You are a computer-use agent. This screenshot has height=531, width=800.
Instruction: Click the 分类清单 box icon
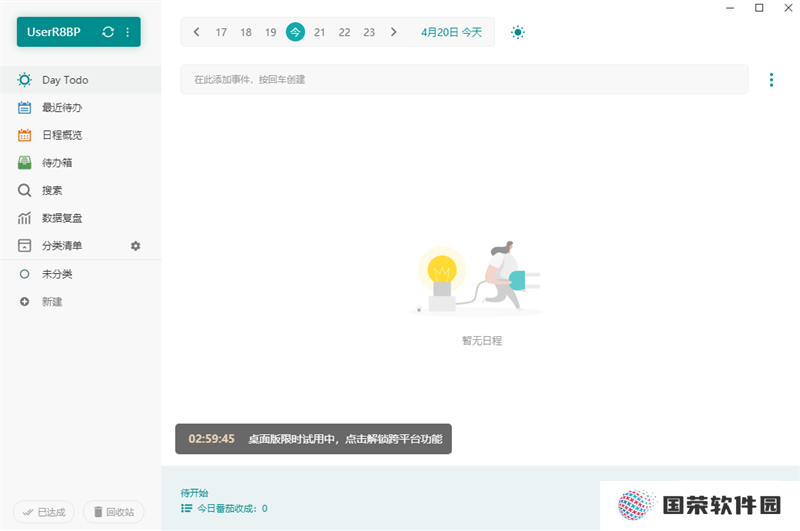click(24, 245)
